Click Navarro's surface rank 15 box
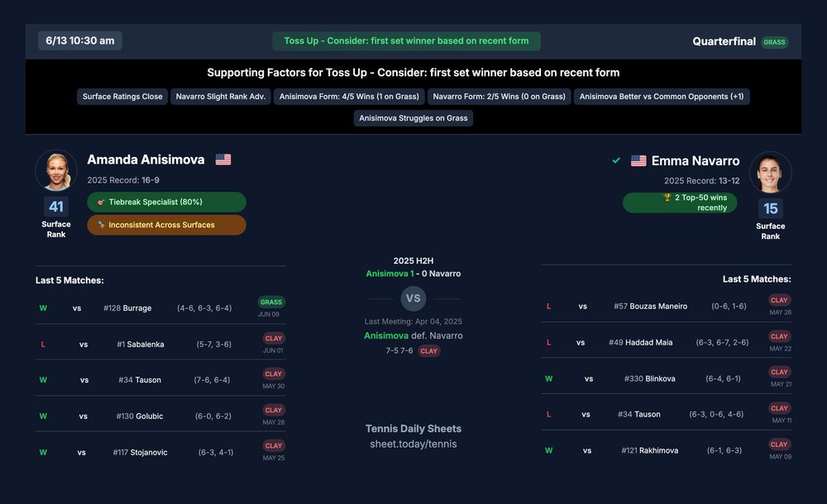This screenshot has height=504, width=827. (771, 209)
